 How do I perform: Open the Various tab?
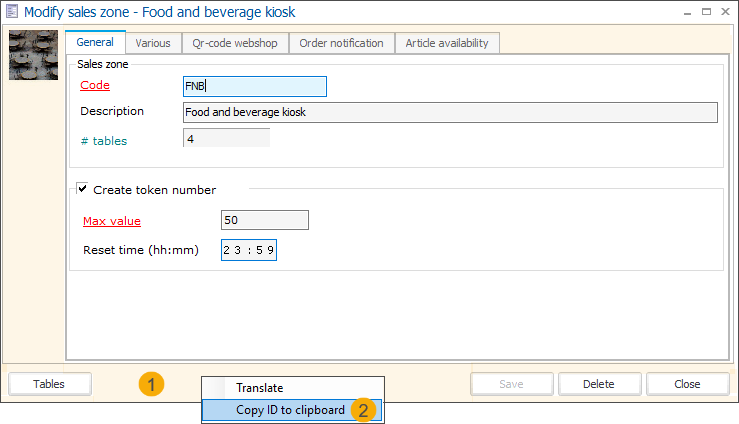153,43
